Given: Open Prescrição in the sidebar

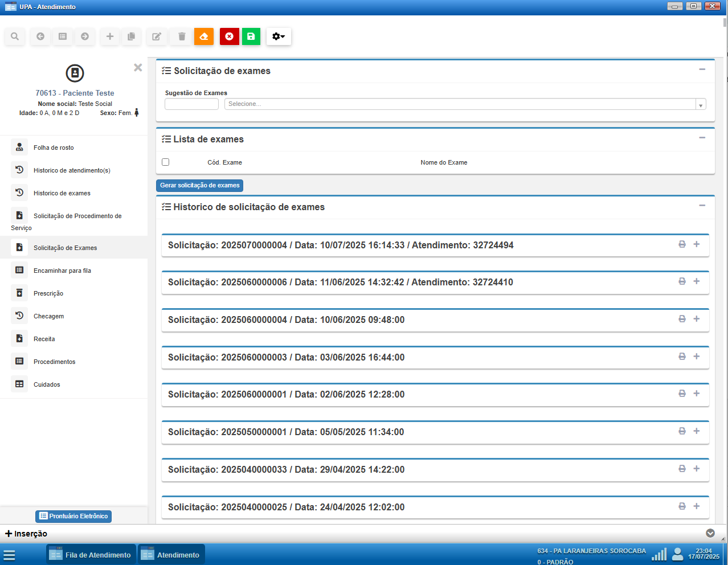Looking at the screenshot, I should [48, 293].
